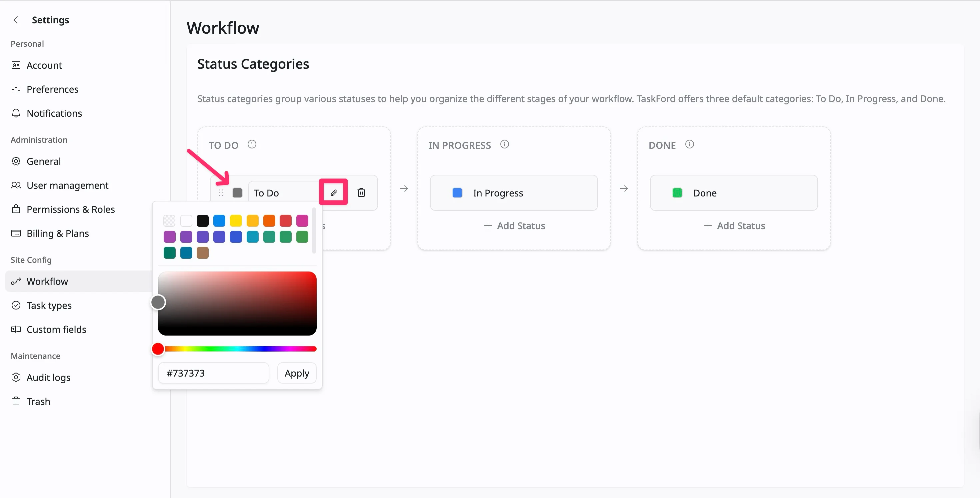Click the hue slider red handle
The width and height of the screenshot is (980, 498).
158,349
